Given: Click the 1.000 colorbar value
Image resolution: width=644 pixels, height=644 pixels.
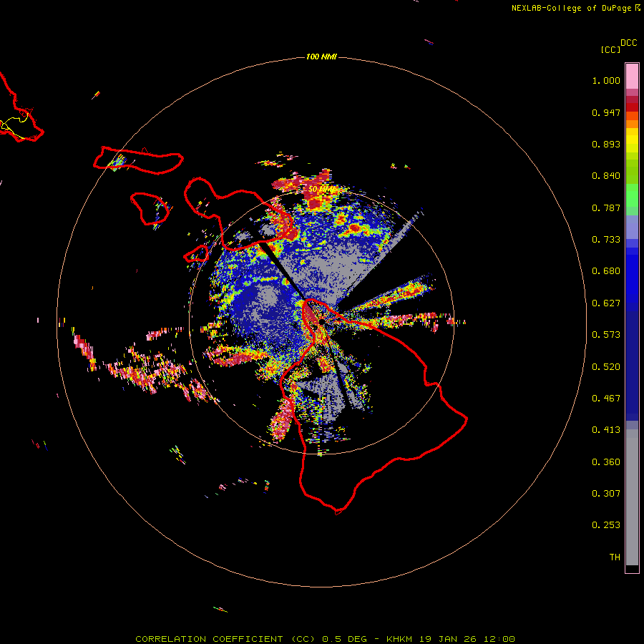Looking at the screenshot, I should click(x=606, y=80).
